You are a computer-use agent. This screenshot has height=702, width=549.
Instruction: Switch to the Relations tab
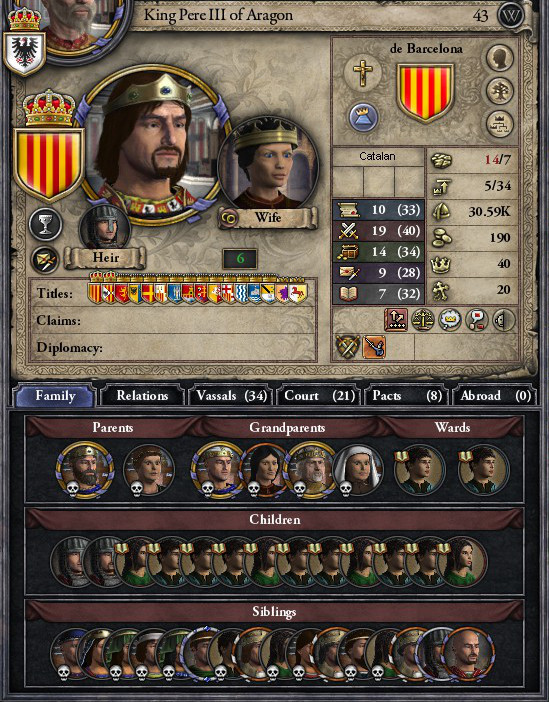tap(142, 396)
